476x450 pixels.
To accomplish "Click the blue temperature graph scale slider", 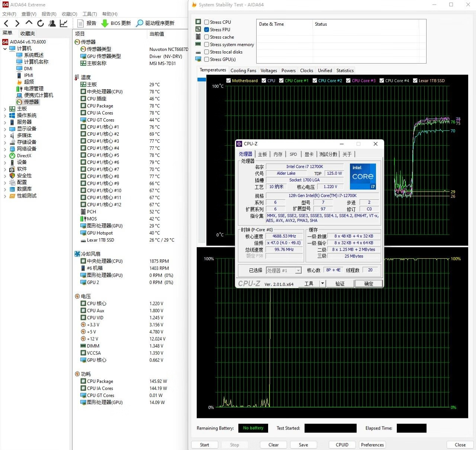I will [x=202, y=80].
